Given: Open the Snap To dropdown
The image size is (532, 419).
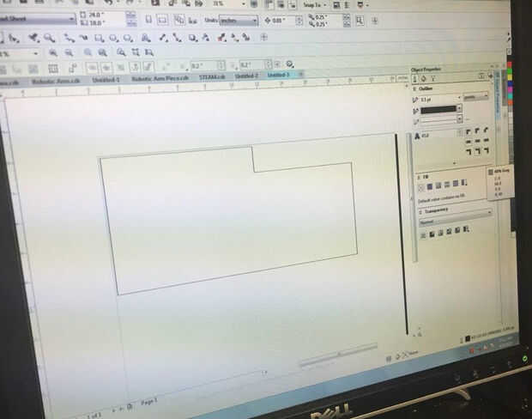Looking at the screenshot, I should [315, 5].
